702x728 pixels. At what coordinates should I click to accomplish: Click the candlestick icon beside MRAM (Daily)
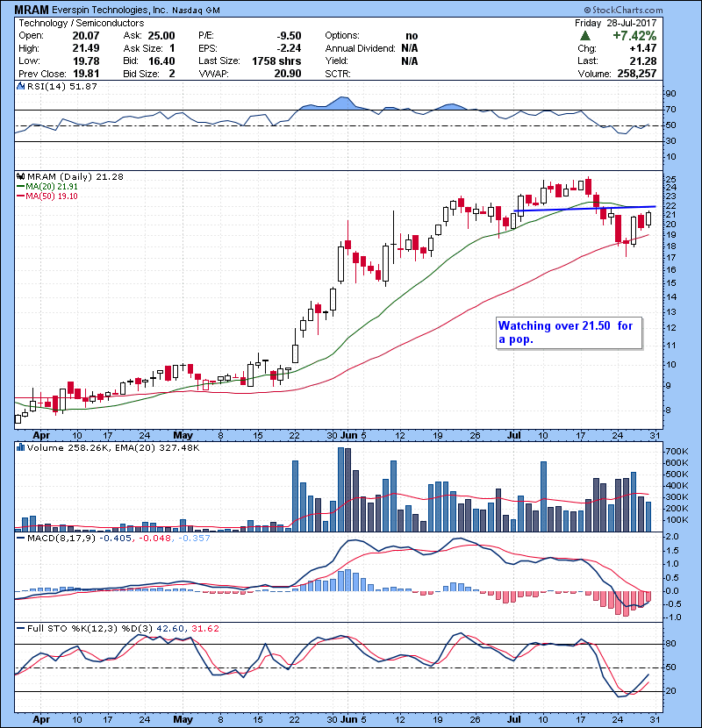[x=20, y=176]
